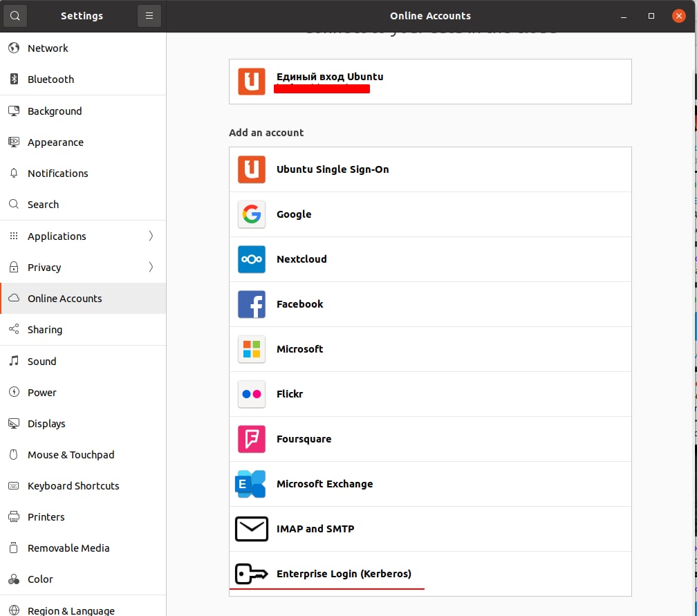The width and height of the screenshot is (697, 616).
Task: Add a Flickr account
Action: coord(430,394)
